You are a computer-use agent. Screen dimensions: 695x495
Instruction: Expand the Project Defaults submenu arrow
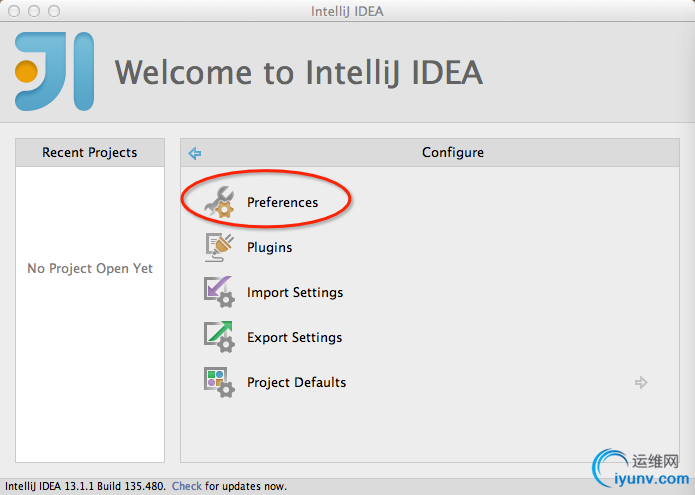tap(641, 382)
